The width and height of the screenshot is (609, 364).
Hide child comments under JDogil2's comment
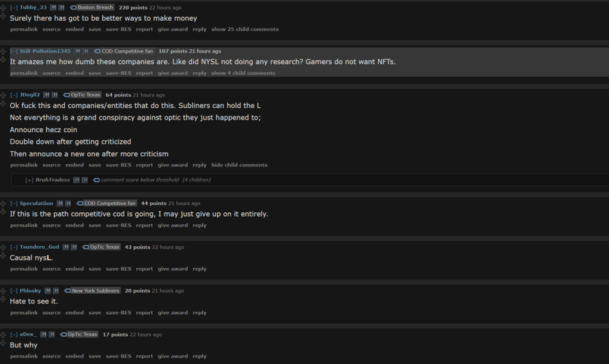click(239, 165)
